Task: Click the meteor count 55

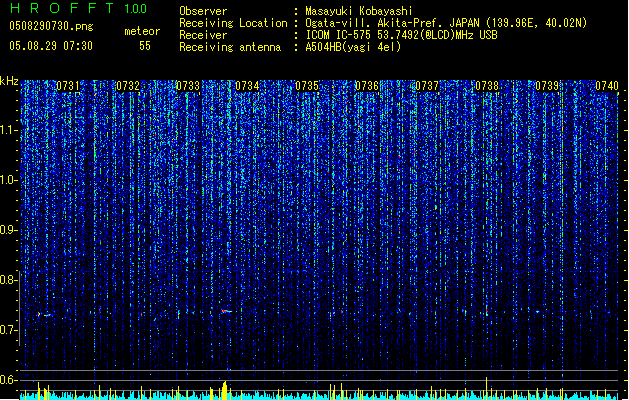Action: coord(145,46)
